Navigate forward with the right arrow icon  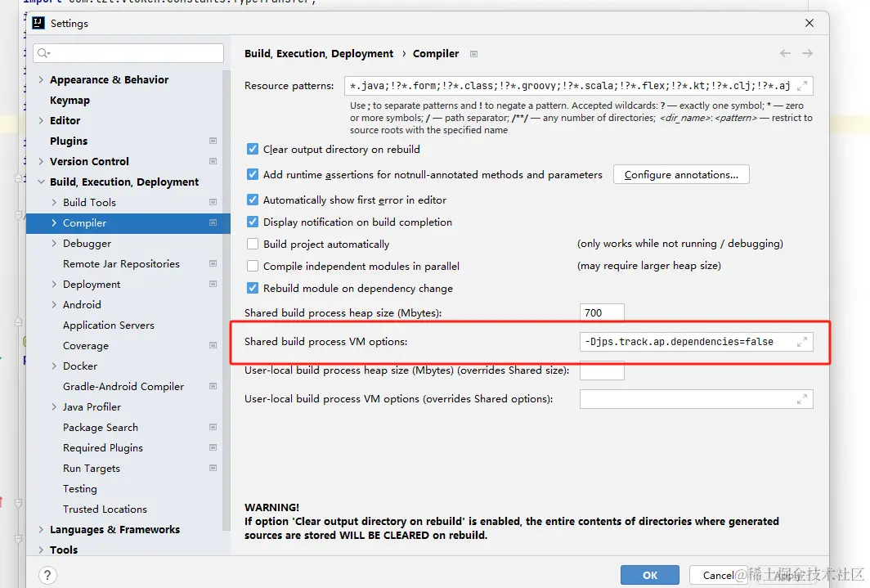pyautogui.click(x=807, y=53)
